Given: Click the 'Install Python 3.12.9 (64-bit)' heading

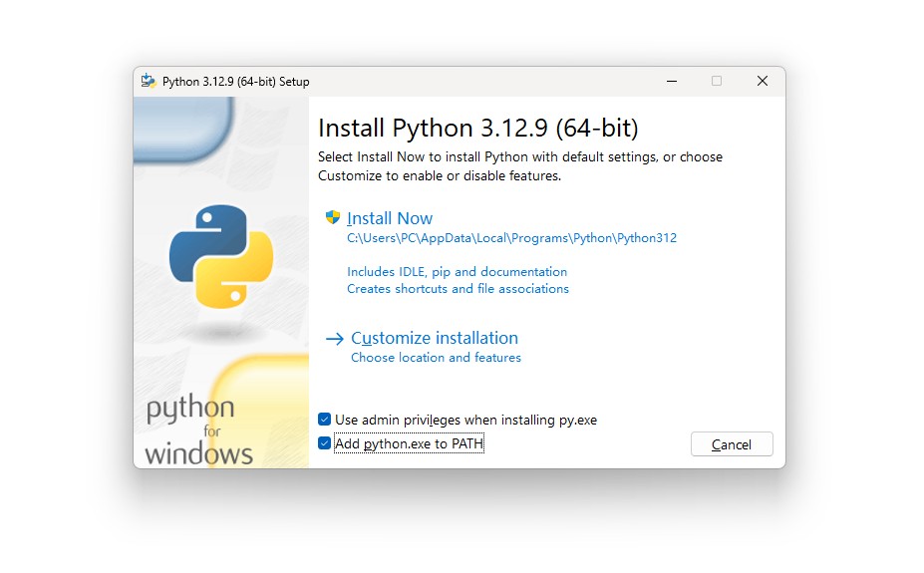Looking at the screenshot, I should click(x=477, y=128).
